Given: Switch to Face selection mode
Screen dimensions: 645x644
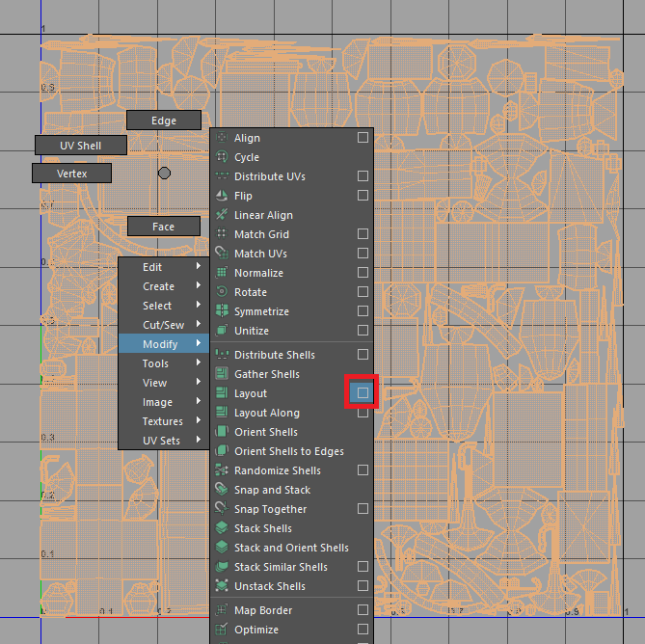Looking at the screenshot, I should 164,227.
